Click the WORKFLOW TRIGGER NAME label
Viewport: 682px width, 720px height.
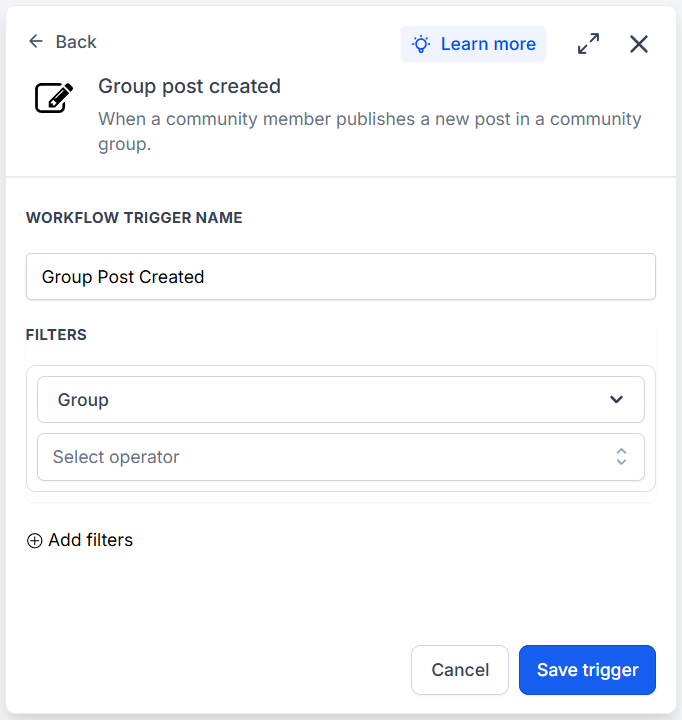(134, 218)
